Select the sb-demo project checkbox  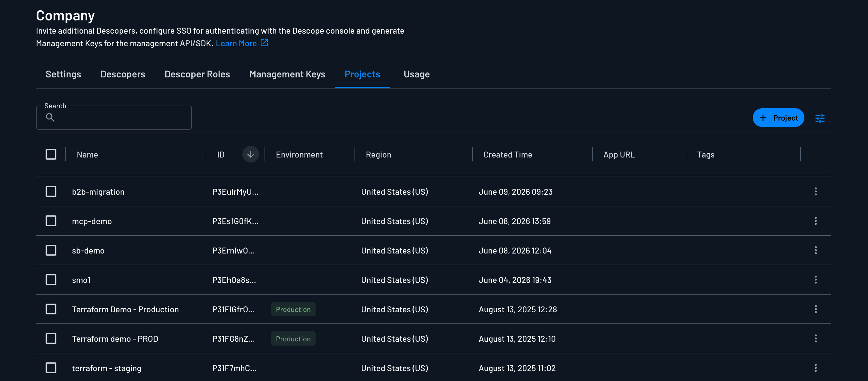point(51,250)
